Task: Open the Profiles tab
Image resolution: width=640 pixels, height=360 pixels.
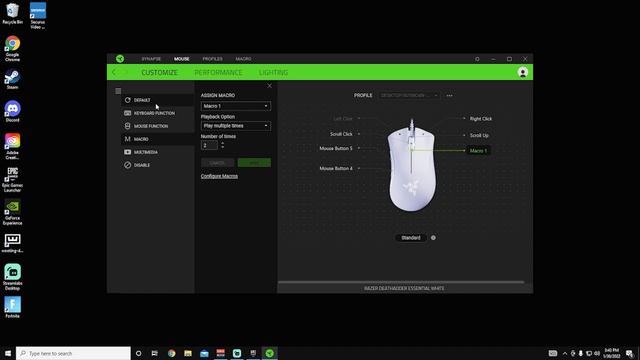Action: point(213,59)
